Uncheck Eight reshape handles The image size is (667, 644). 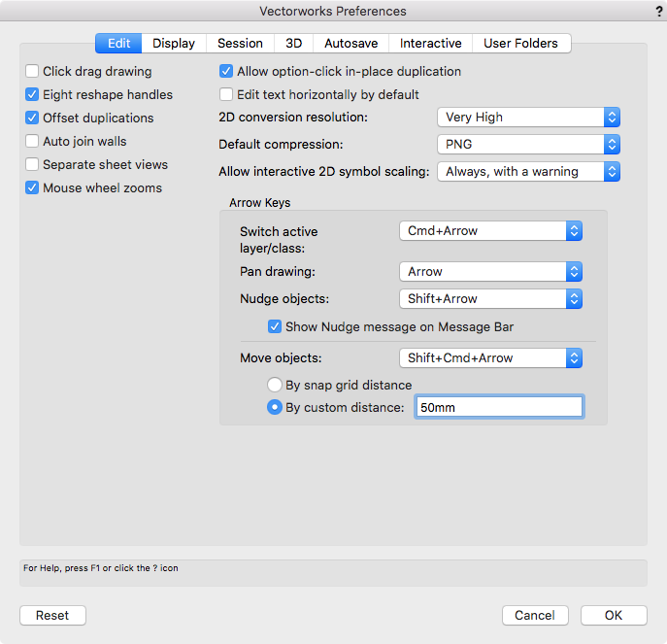tap(32, 94)
